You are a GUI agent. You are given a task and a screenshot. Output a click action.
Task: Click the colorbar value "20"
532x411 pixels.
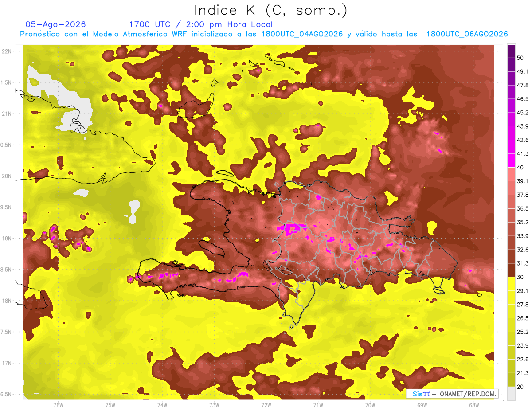coord(520,387)
